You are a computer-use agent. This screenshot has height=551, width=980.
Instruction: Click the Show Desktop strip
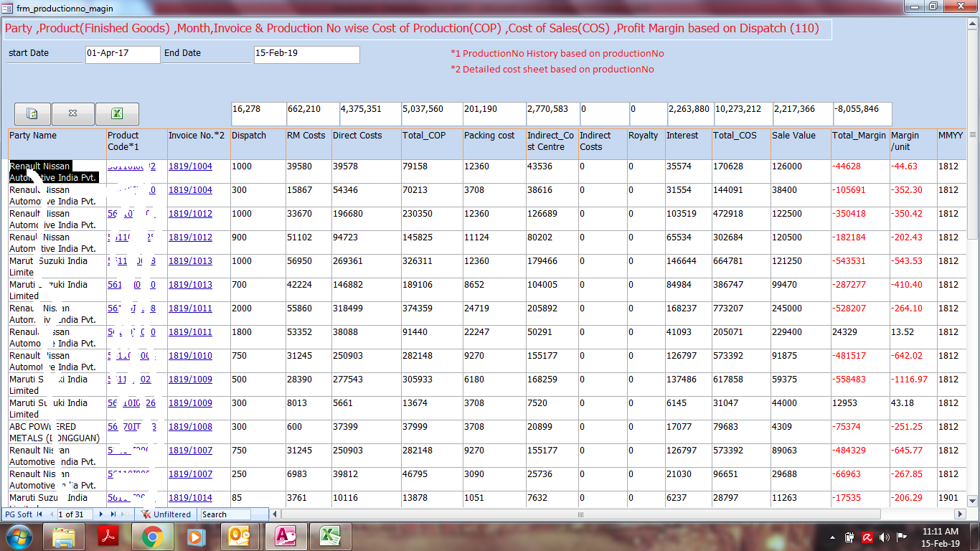[x=975, y=537]
